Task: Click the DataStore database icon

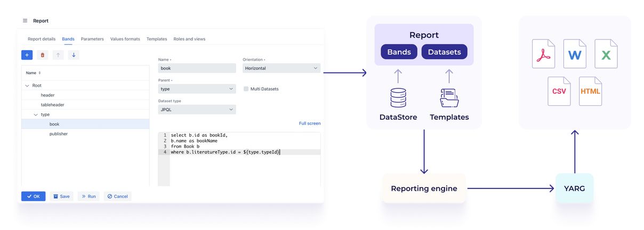Action: [398, 98]
